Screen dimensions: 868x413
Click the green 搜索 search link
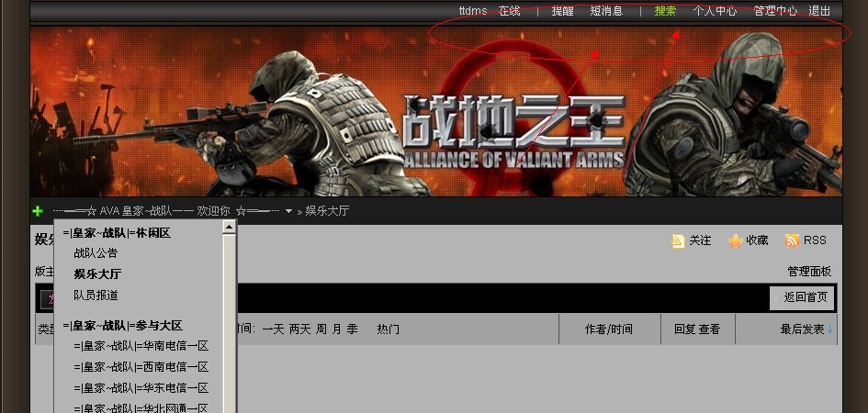[665, 10]
